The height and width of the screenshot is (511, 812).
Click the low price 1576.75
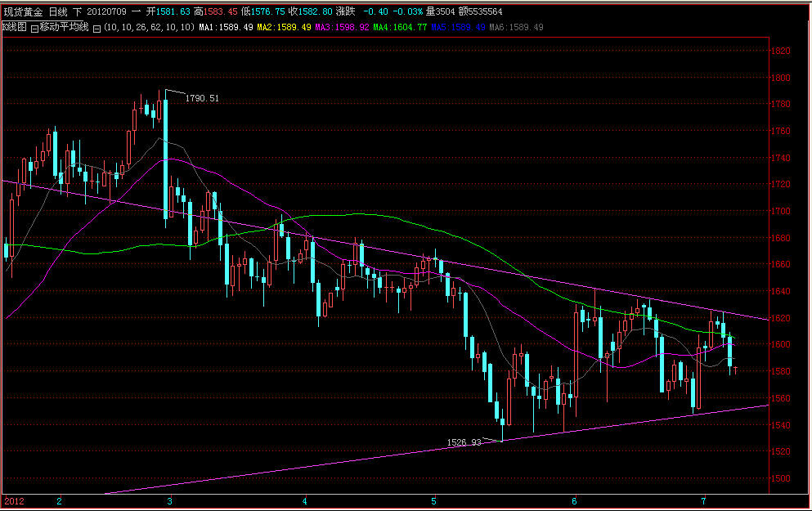click(x=267, y=11)
